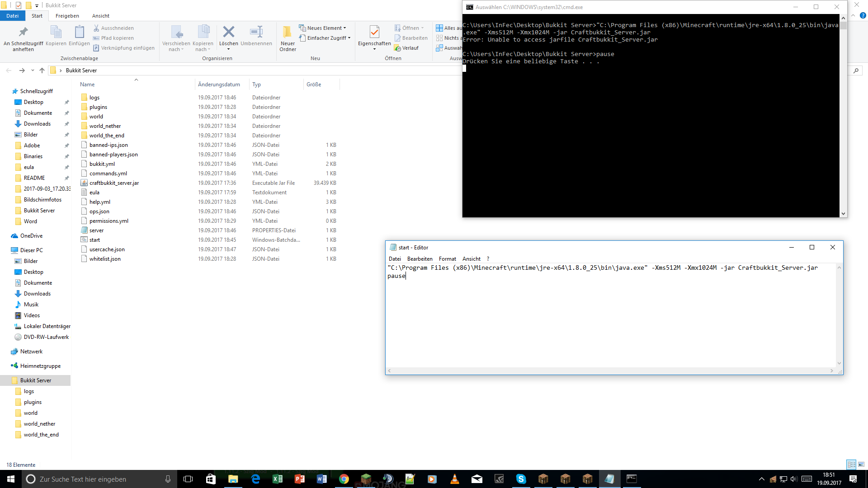The width and height of the screenshot is (868, 488).
Task: Click the Kopieren ribbon icon
Action: pyautogui.click(x=56, y=32)
